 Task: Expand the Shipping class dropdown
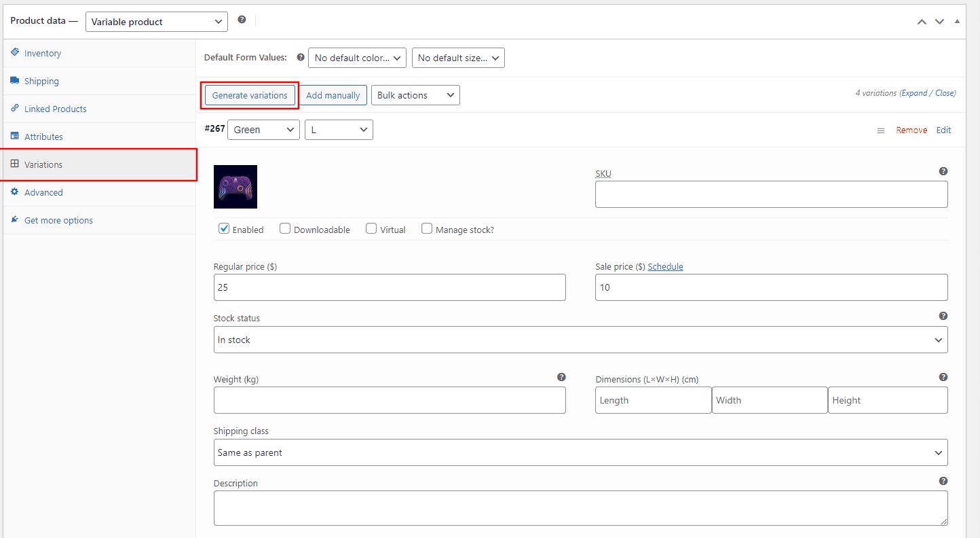tap(580, 452)
